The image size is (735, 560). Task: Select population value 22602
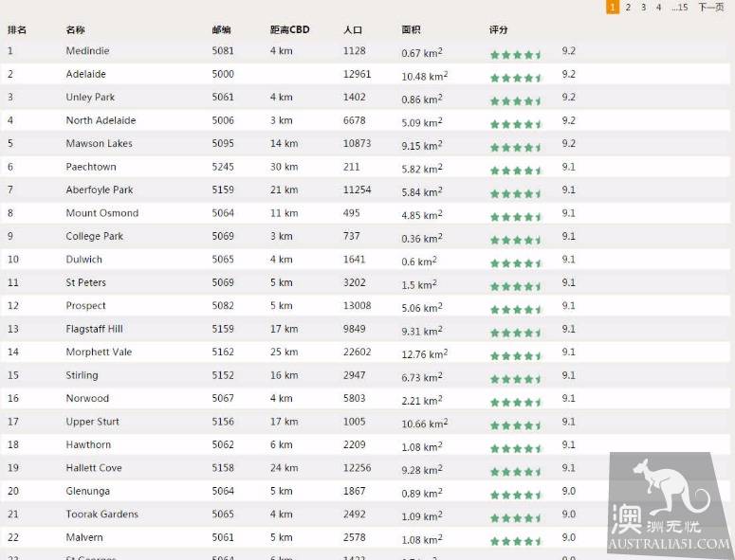(x=357, y=352)
